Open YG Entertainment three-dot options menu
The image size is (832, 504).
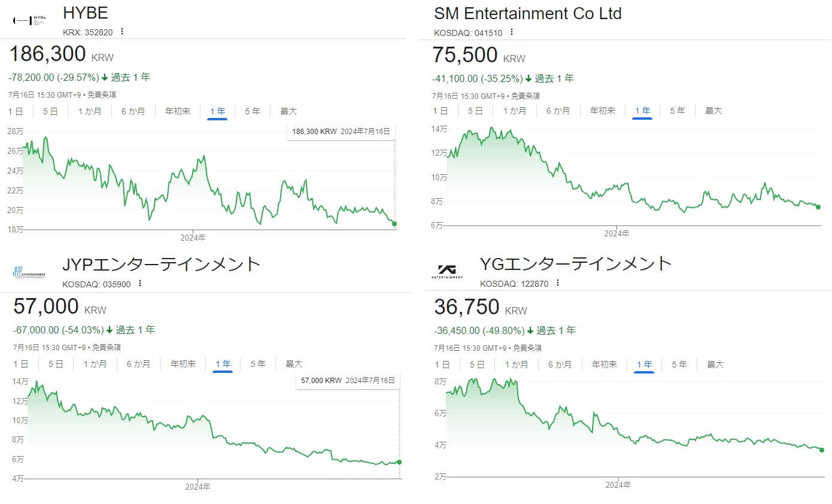coord(557,283)
